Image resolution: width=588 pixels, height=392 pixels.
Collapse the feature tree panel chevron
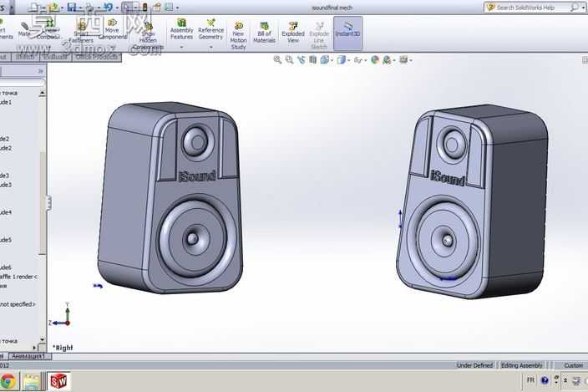(40, 71)
